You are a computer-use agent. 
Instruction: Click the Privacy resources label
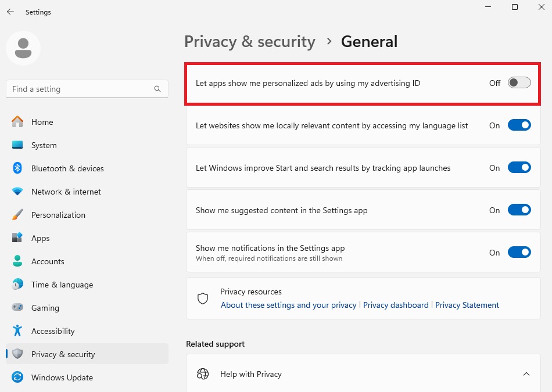[250, 292]
